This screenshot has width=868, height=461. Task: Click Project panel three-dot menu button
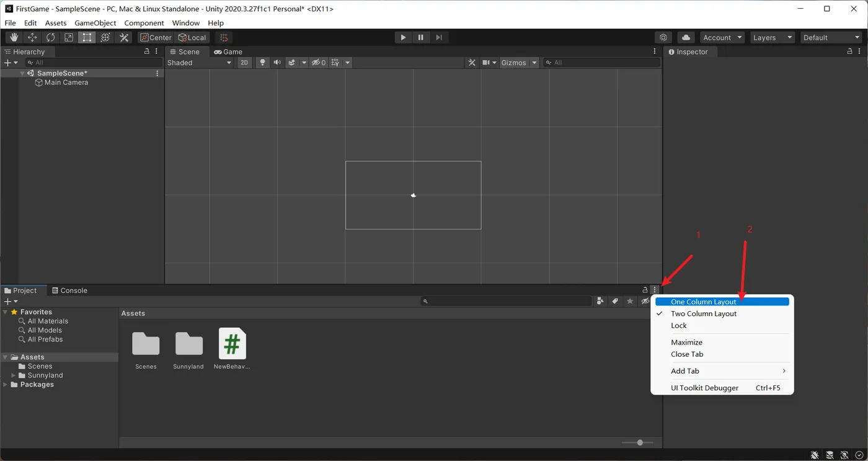tap(654, 290)
